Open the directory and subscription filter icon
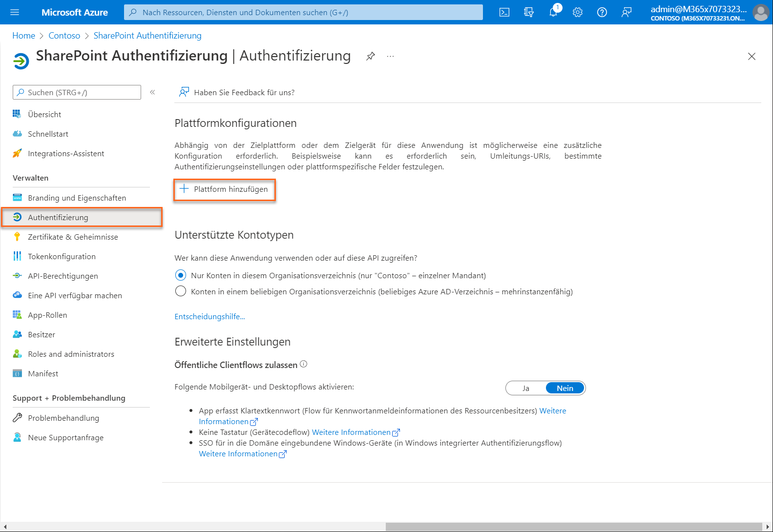The width and height of the screenshot is (773, 532). (529, 12)
